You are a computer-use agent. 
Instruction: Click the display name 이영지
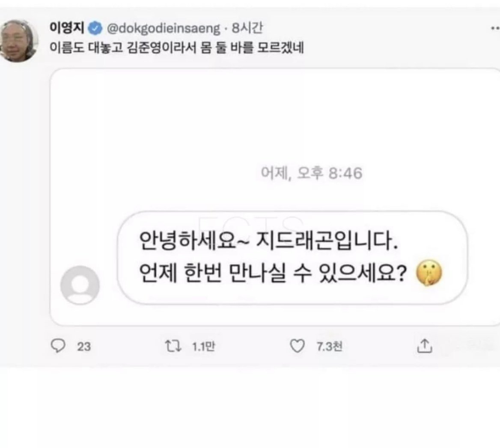[67, 28]
